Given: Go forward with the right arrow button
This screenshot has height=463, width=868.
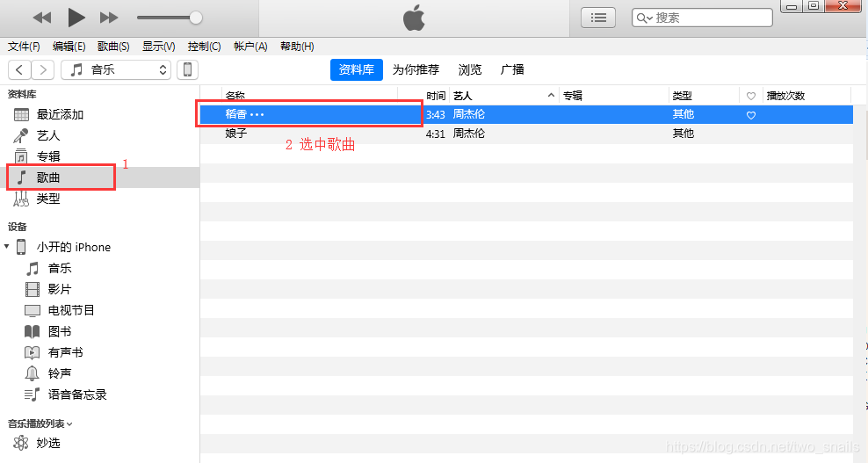Looking at the screenshot, I should tap(43, 69).
